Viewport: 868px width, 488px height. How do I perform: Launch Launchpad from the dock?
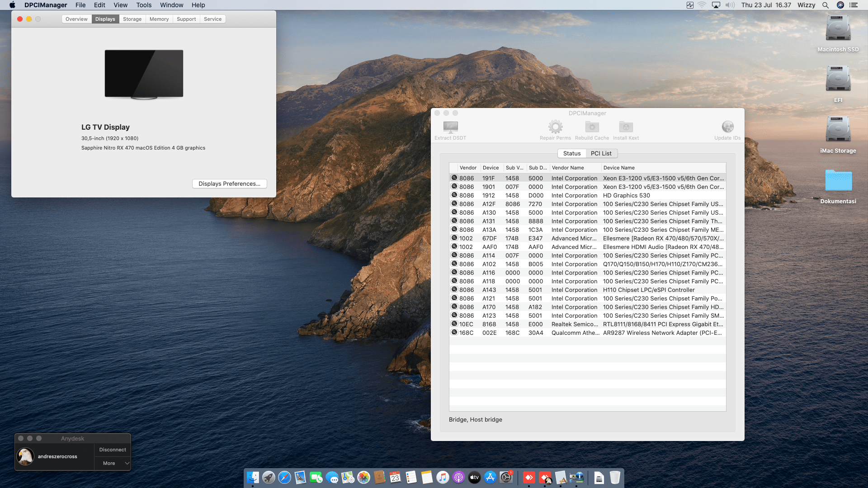point(269,477)
